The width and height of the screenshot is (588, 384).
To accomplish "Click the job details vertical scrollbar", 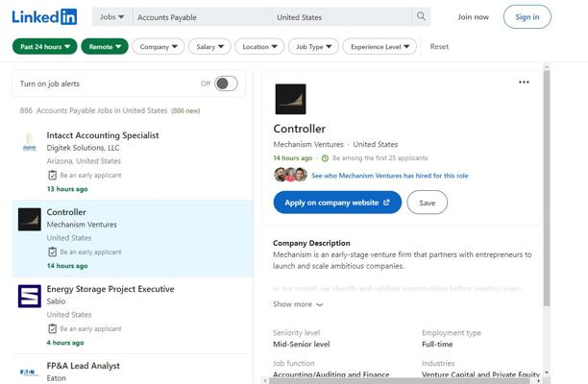I will click(x=547, y=187).
